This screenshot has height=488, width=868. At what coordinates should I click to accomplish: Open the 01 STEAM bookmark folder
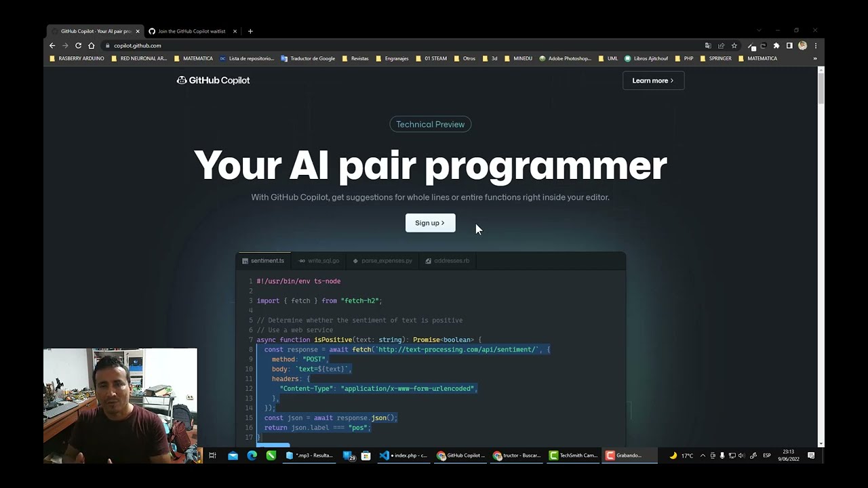(431, 58)
